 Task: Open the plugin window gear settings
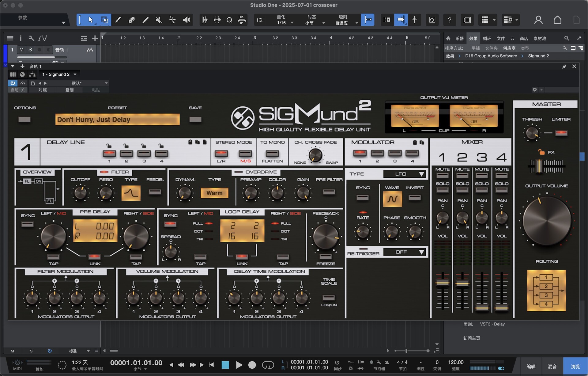point(535,90)
